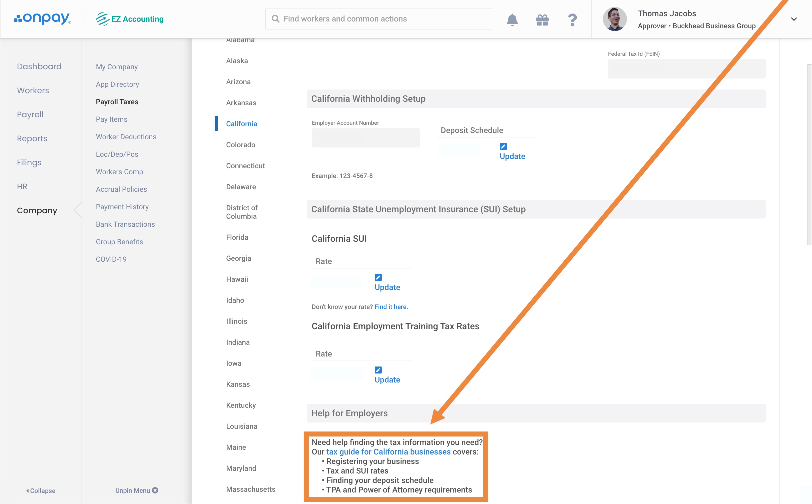The image size is (812, 504).
Task: Click the page vertical scrollbar
Action: 809,155
